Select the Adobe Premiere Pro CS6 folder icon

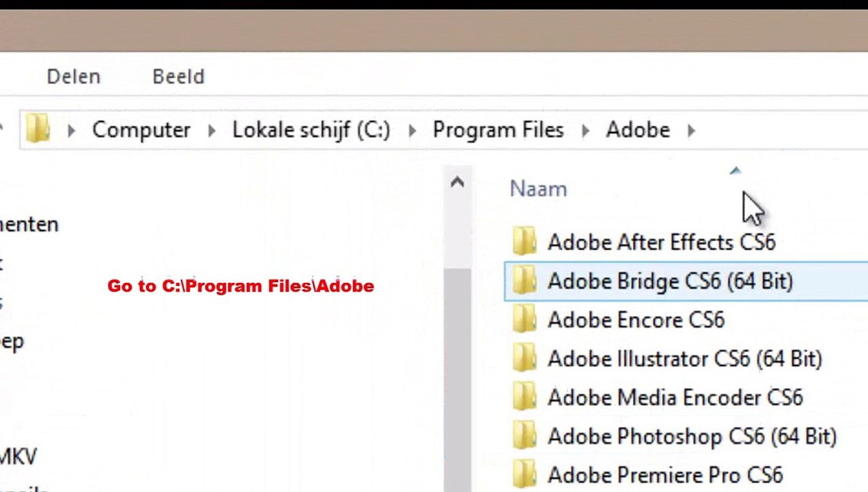tap(524, 475)
